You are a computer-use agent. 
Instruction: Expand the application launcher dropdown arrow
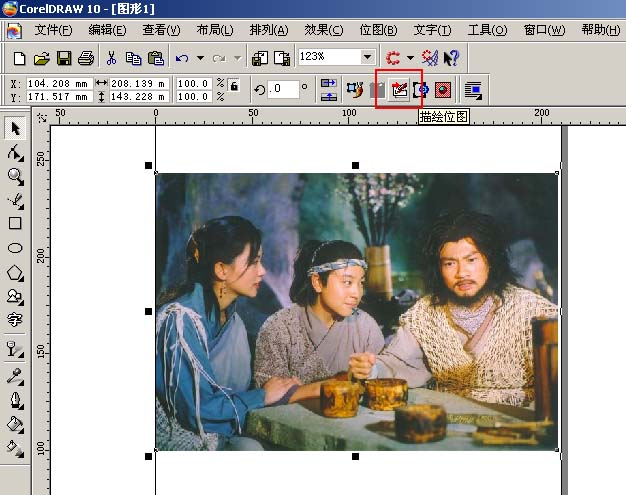(x=410, y=58)
